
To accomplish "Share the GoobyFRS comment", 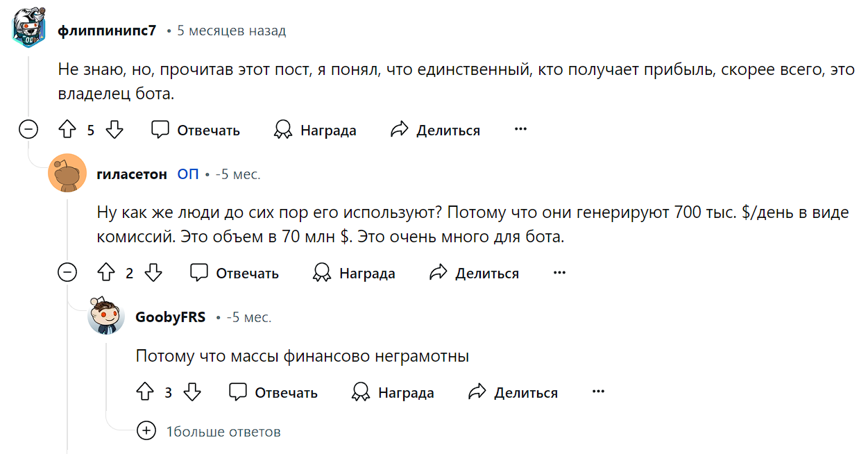I will pos(513,392).
